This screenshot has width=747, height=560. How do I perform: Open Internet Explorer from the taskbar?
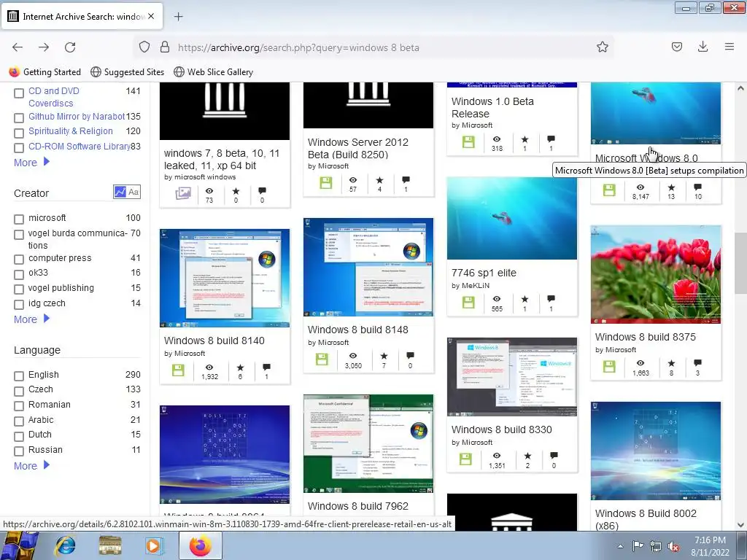66,545
